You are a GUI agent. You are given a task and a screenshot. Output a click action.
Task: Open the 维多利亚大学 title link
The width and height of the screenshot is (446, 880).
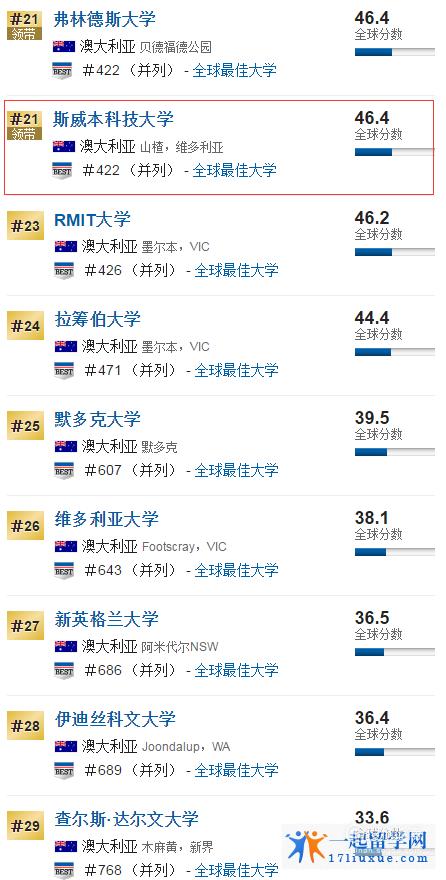point(107,519)
